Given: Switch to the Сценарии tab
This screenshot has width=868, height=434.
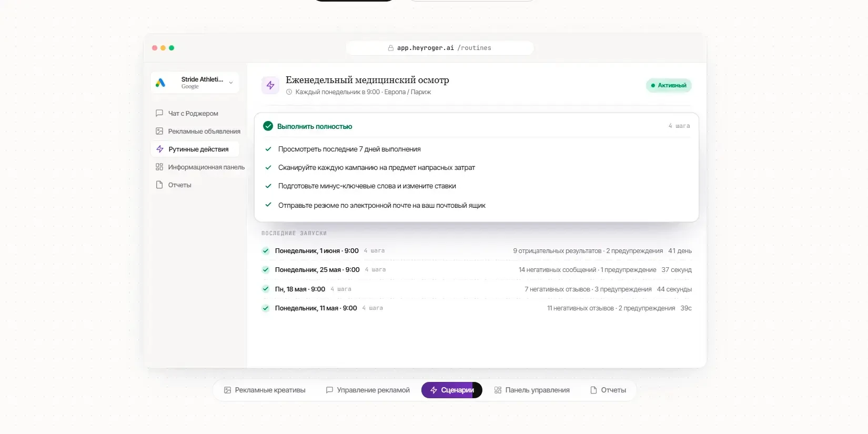Looking at the screenshot, I should tap(452, 390).
